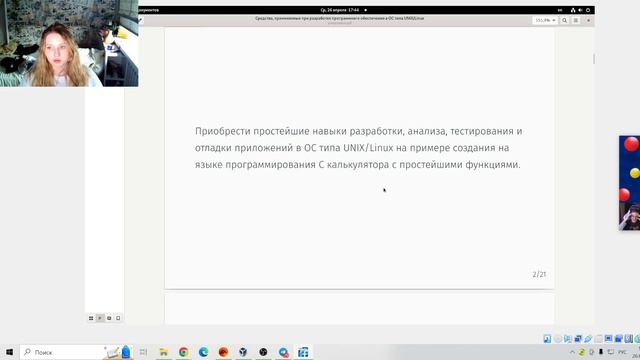Click the GNOME volume icon in top bar

click(x=580, y=10)
